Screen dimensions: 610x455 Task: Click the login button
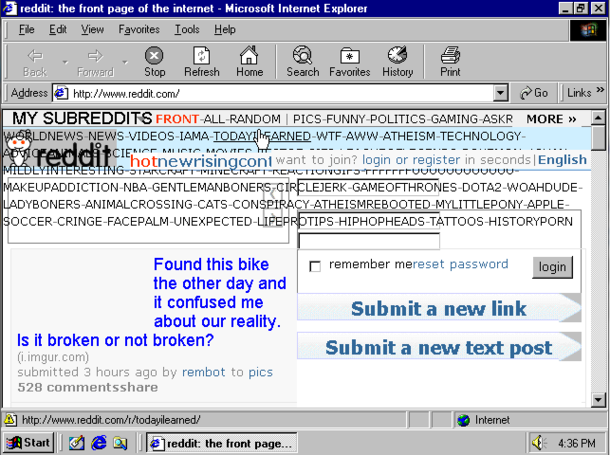pyautogui.click(x=552, y=267)
